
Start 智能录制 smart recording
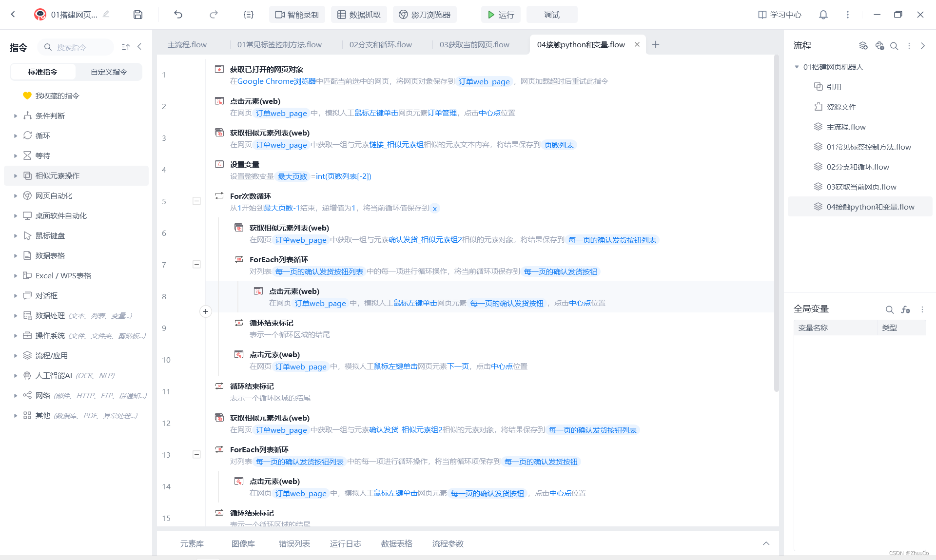(x=297, y=15)
